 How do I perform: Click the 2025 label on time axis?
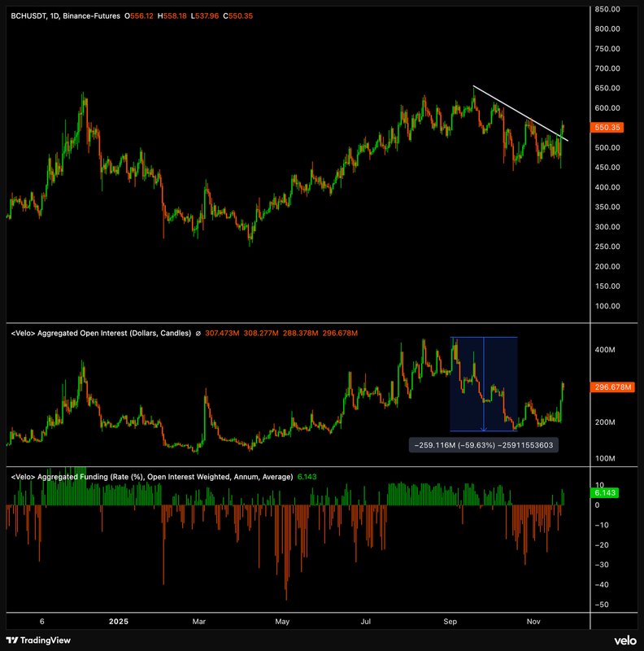pos(120,622)
